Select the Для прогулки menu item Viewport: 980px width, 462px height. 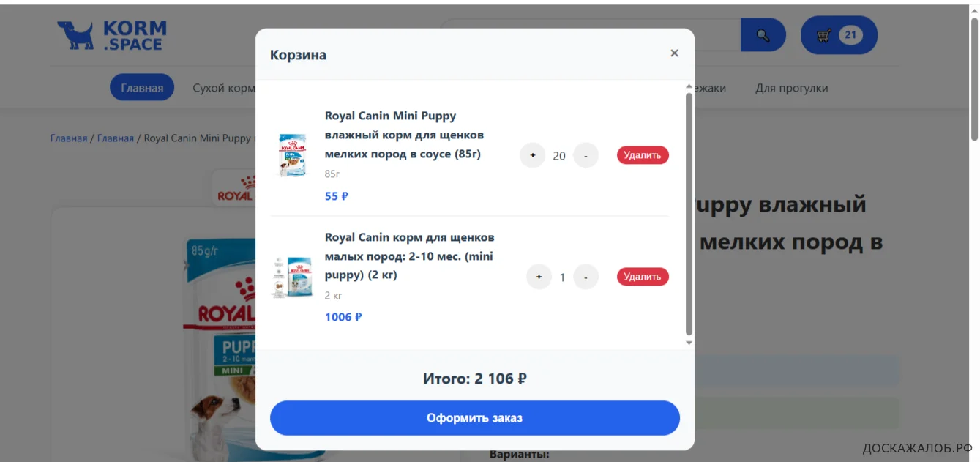[x=792, y=88]
